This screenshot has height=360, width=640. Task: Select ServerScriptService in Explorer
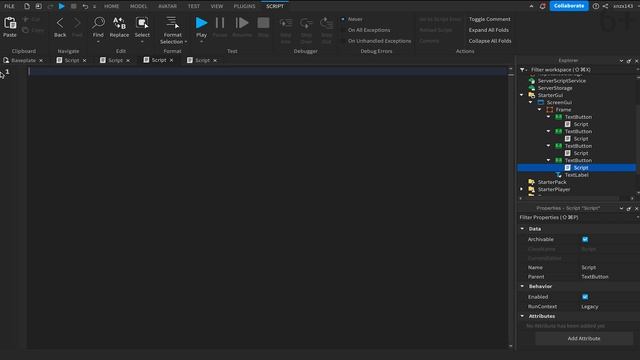pyautogui.click(x=562, y=81)
